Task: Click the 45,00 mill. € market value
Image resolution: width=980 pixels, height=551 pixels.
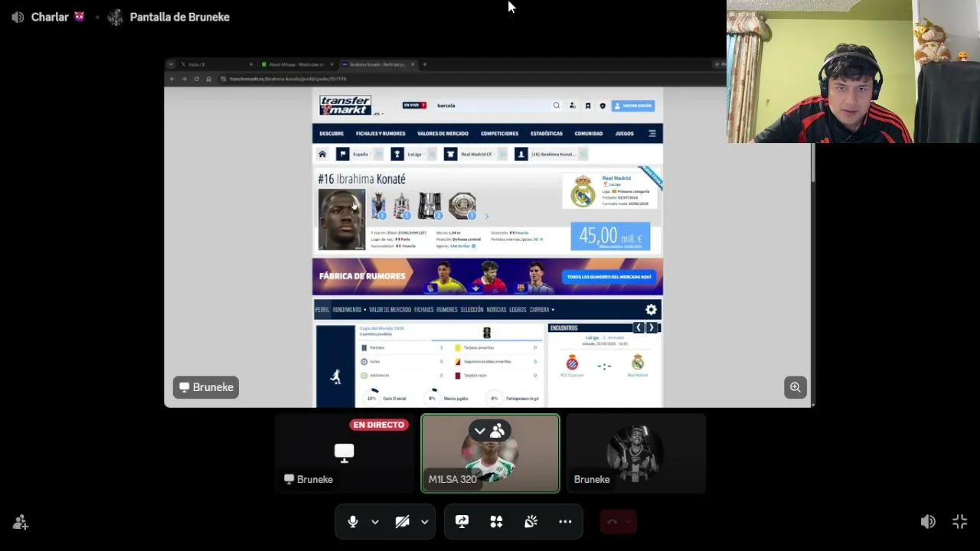Action: [610, 236]
